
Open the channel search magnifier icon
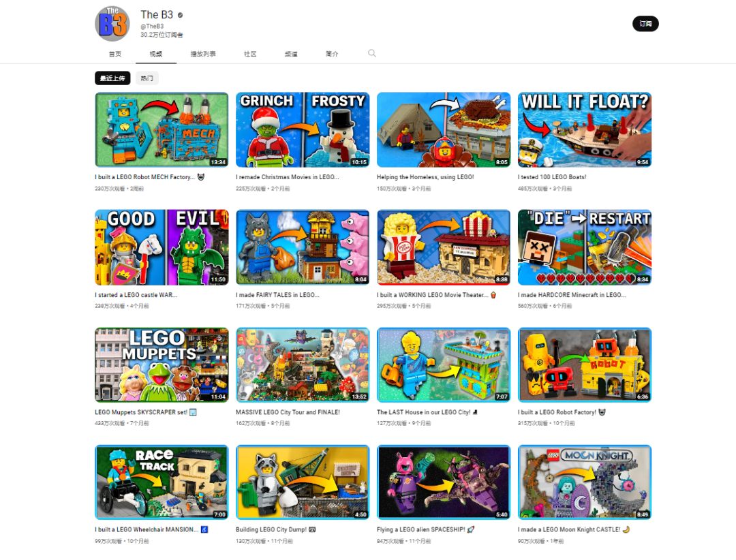pyautogui.click(x=372, y=53)
